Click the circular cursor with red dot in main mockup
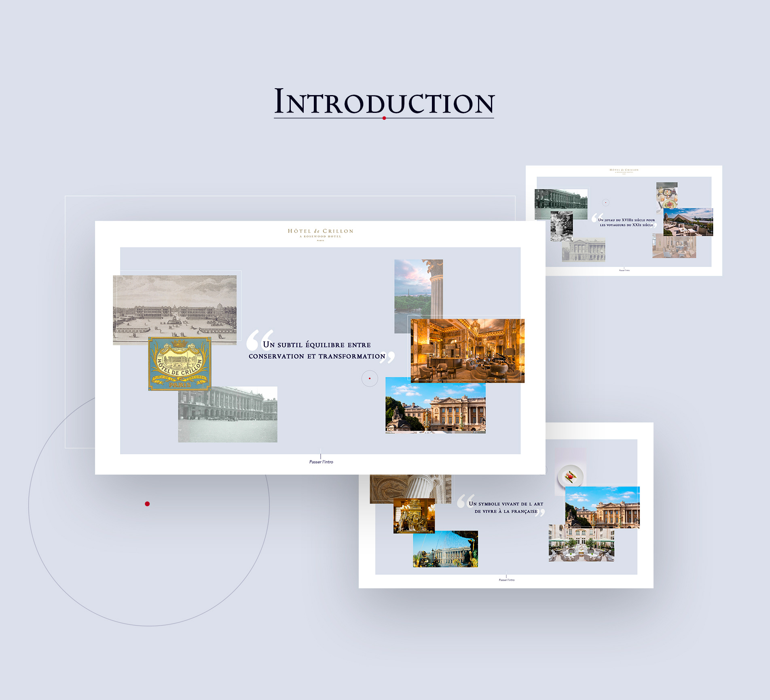The height and width of the screenshot is (700, 770). [370, 378]
